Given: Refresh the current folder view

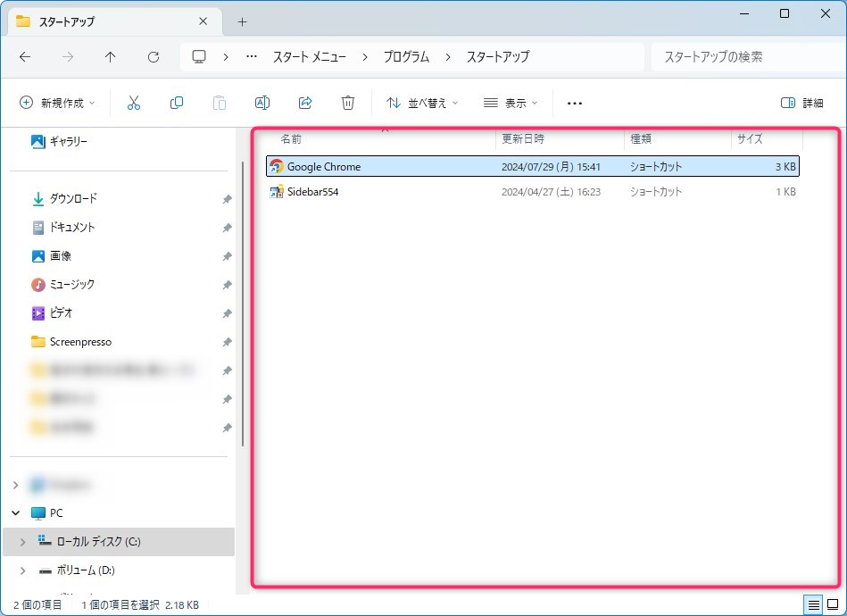Looking at the screenshot, I should (x=154, y=57).
